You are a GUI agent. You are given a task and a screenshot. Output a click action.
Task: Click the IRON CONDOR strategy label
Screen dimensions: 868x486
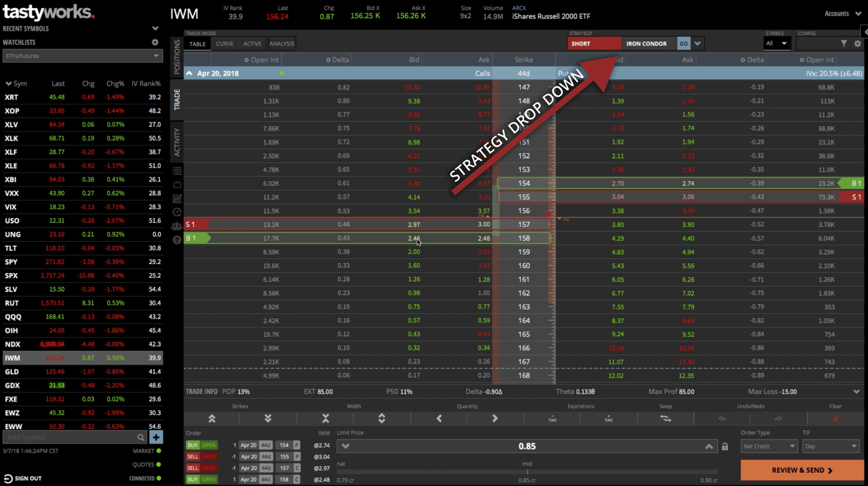(x=646, y=44)
